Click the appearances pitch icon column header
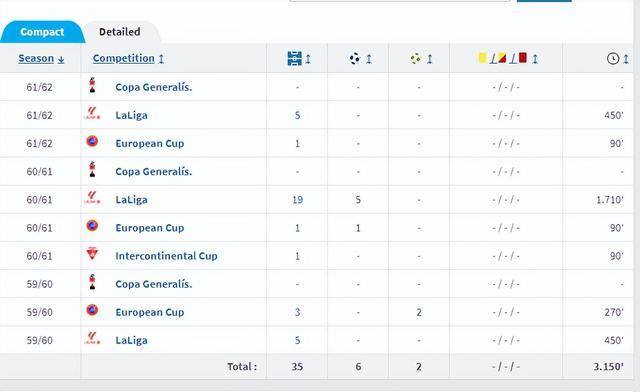Viewport: 640px width, 392px height. (294, 58)
